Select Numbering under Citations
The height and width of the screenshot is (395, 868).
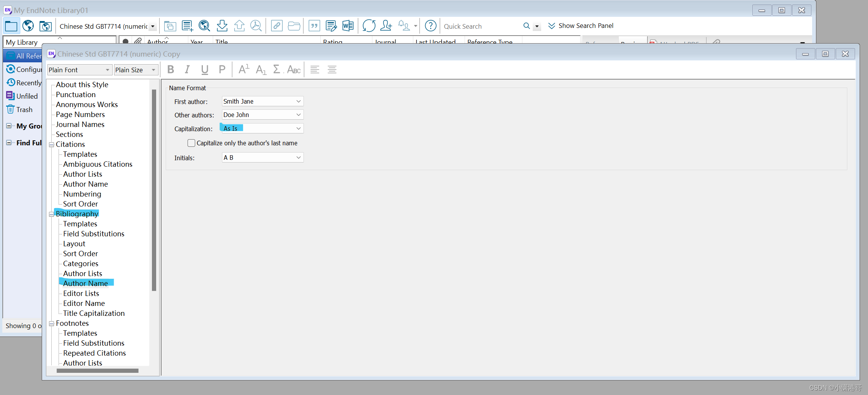coord(82,194)
